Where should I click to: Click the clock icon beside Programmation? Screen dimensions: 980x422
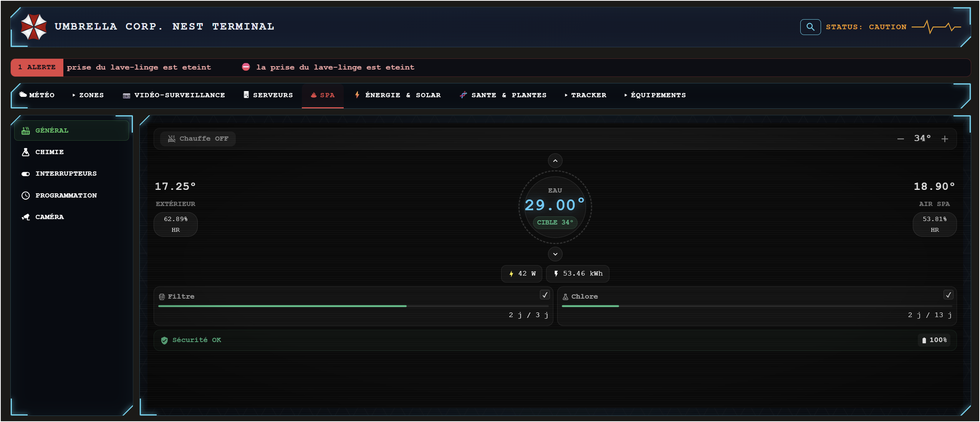[26, 195]
